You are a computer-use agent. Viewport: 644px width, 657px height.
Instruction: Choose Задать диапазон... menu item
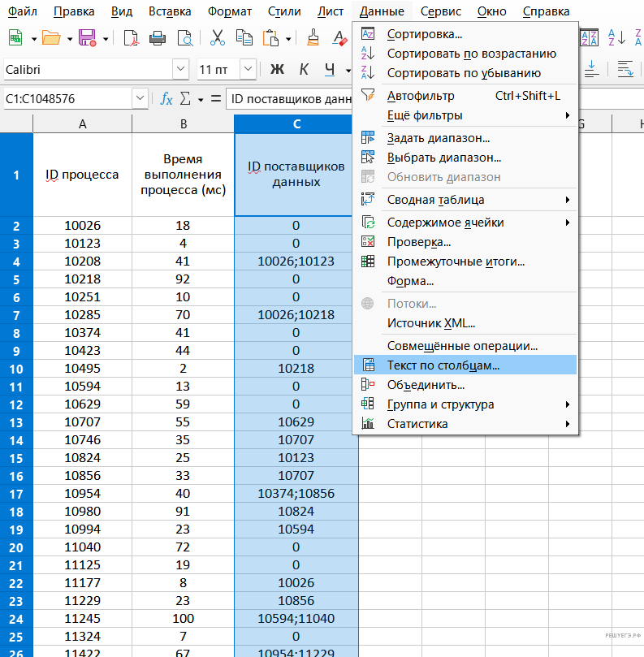point(465,138)
